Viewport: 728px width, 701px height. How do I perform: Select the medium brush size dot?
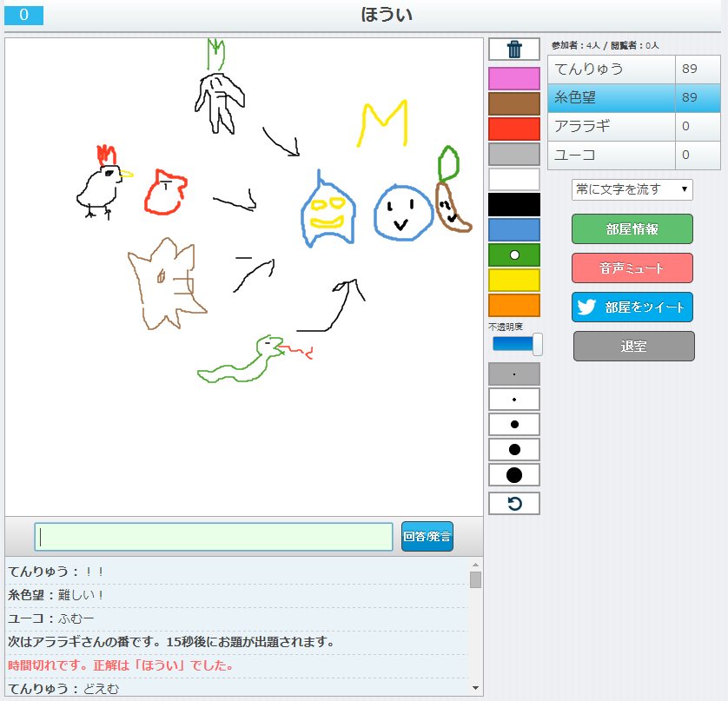click(514, 424)
